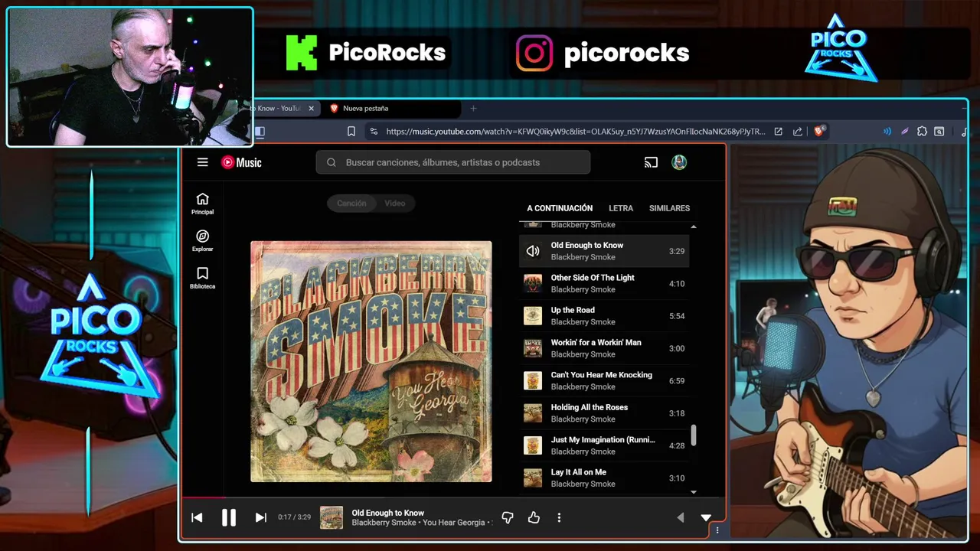Click the large Blackberry Smoke album artwork
The height and width of the screenshot is (551, 980).
coord(371,361)
